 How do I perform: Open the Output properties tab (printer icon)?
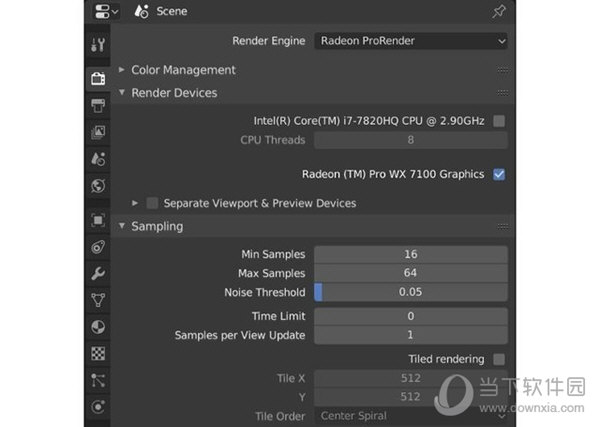tap(98, 106)
